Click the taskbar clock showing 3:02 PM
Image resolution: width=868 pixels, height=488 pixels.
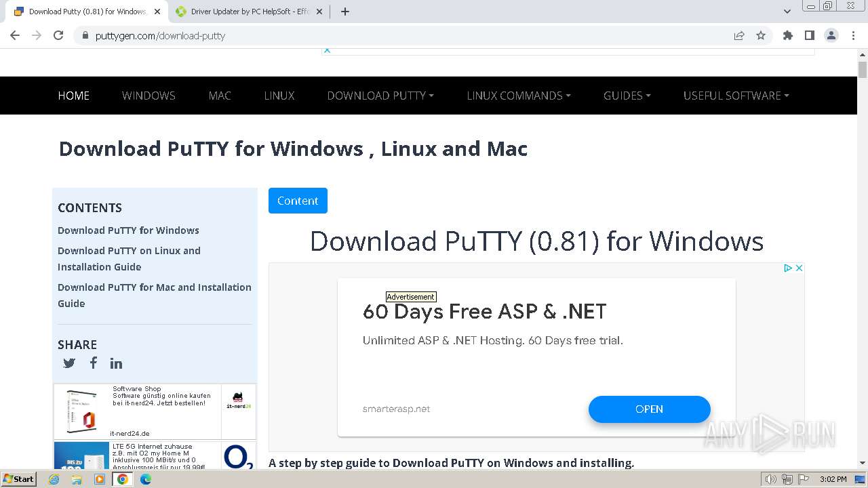pyautogui.click(x=833, y=479)
